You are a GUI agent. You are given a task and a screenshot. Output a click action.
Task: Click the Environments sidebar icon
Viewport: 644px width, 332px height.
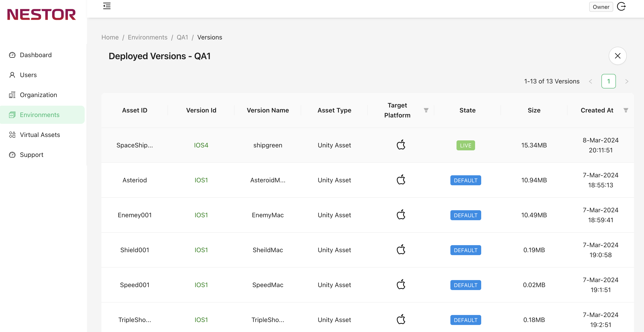click(x=12, y=115)
